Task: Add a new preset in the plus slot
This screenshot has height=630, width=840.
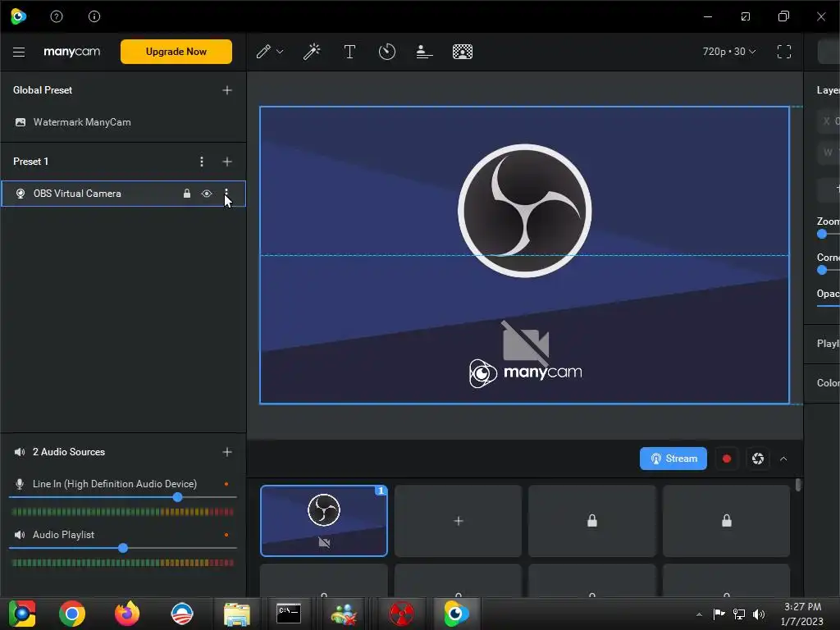Action: pyautogui.click(x=458, y=521)
